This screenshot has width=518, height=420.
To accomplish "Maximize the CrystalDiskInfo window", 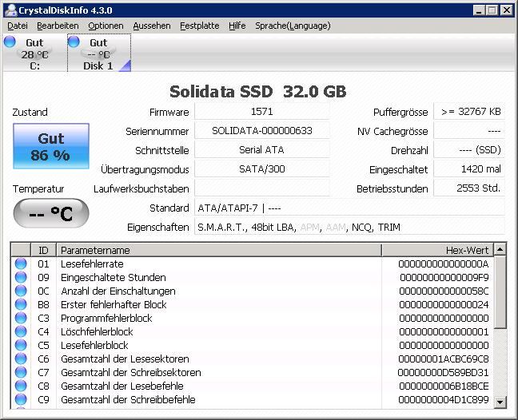I will [x=492, y=10].
